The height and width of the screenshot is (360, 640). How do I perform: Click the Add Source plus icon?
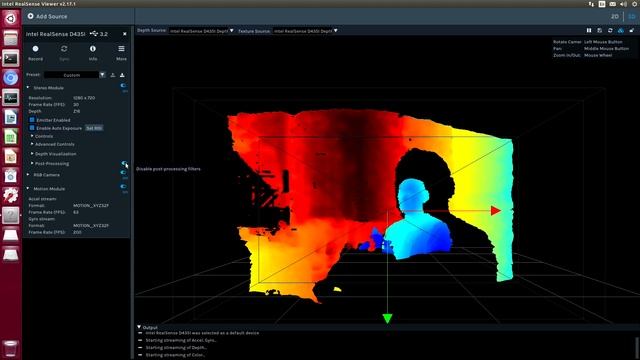click(x=31, y=16)
